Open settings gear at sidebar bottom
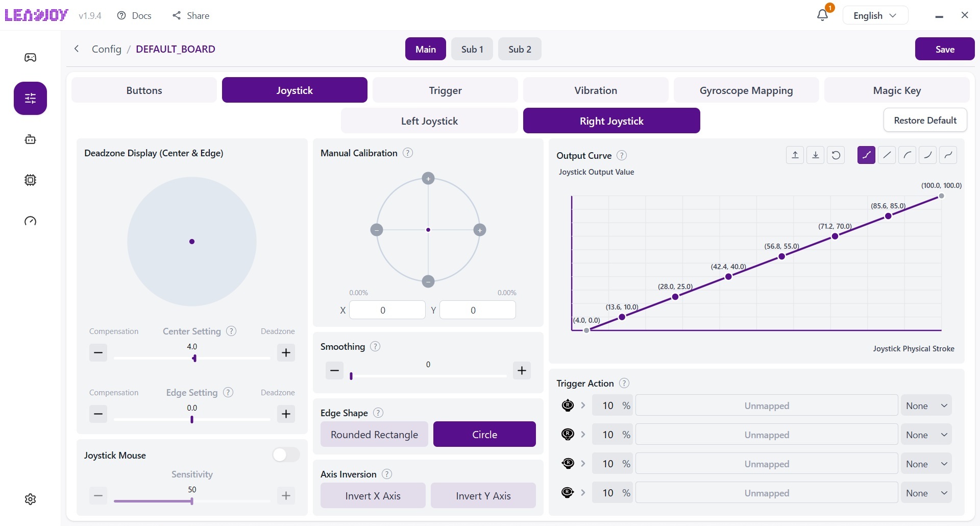 (31, 499)
